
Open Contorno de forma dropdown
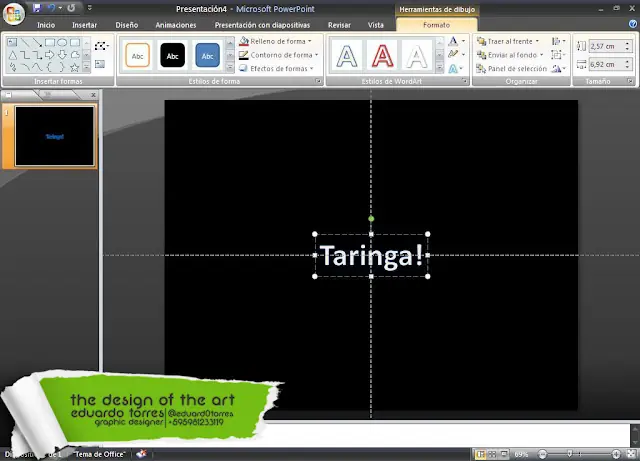(x=279, y=55)
